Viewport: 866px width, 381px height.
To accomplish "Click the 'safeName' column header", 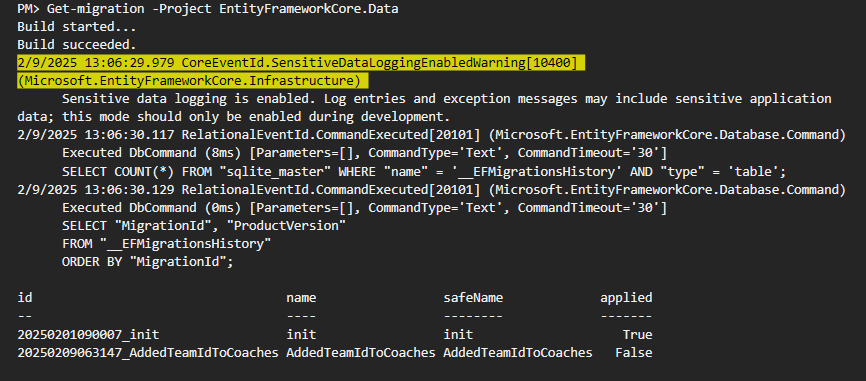I will 473,298.
